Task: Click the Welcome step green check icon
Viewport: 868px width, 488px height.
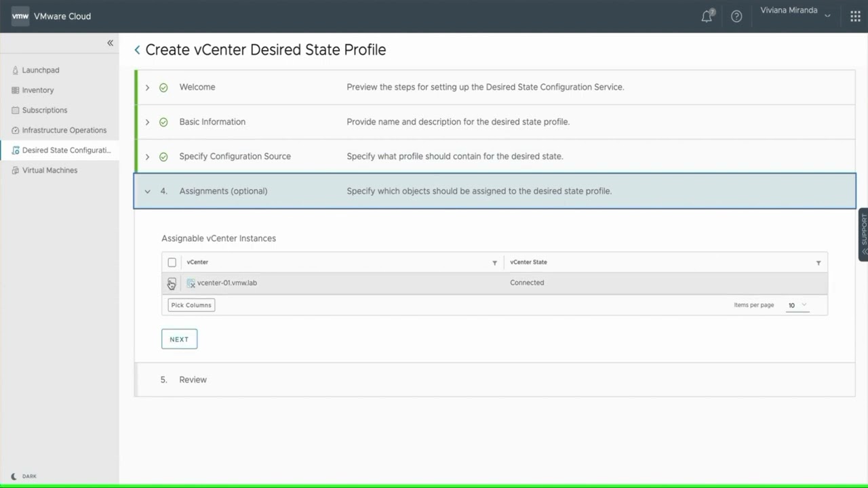Action: point(163,87)
